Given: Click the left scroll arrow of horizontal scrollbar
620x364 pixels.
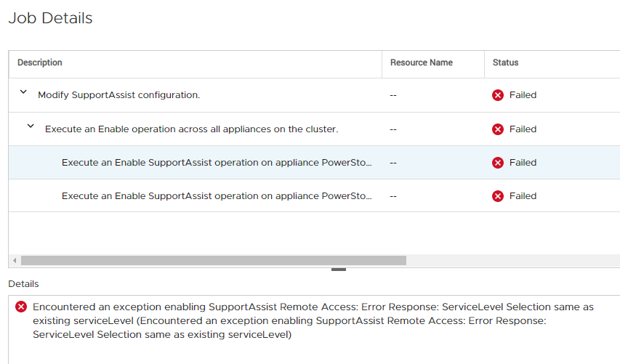Looking at the screenshot, I should pyautogui.click(x=15, y=260).
